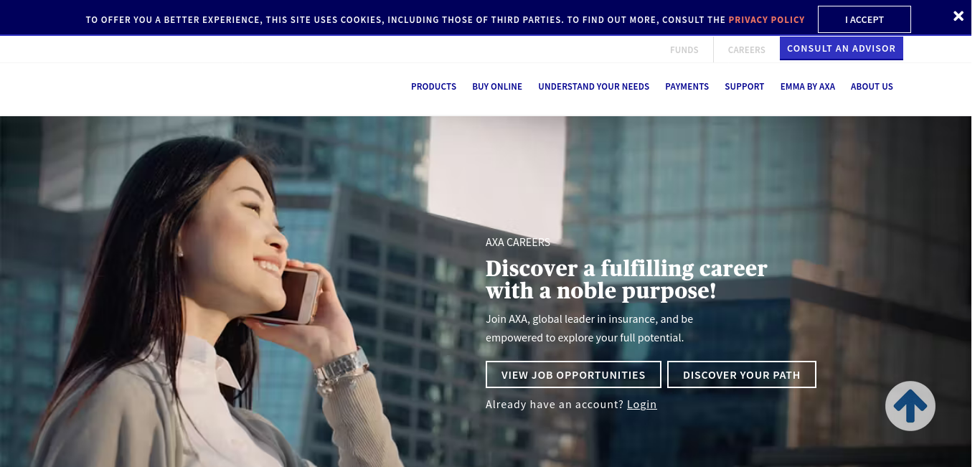Viewport: 980px width, 467px height.
Task: Open the Support menu item
Action: (744, 86)
